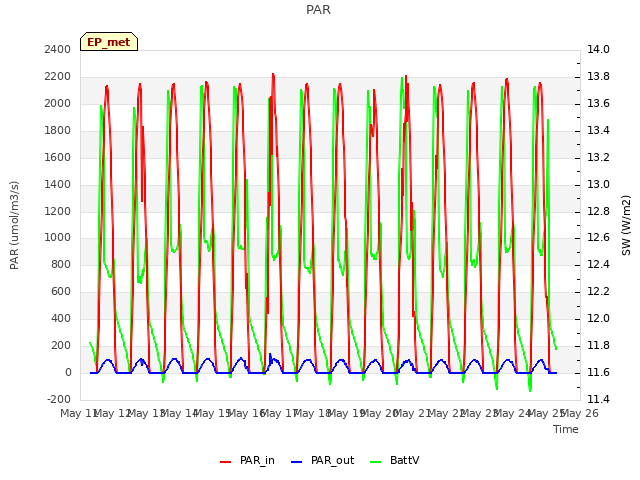Click the 13.8 right axis tick label
Viewport: 640px width, 480px height.
(x=598, y=76)
